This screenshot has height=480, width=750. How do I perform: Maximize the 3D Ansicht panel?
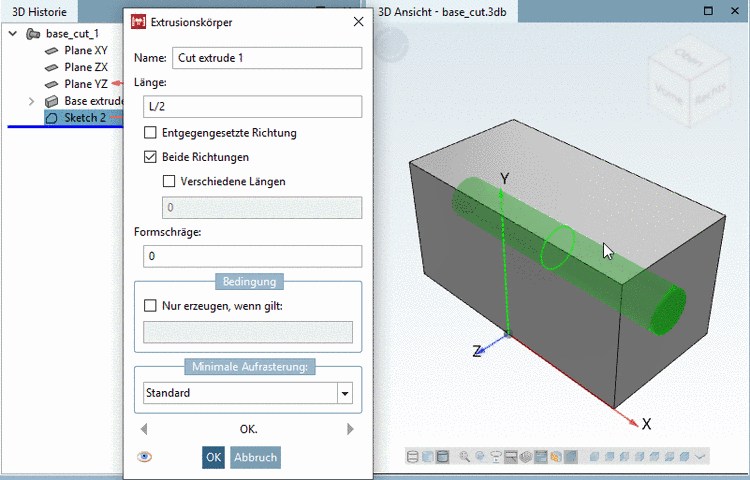708,11
